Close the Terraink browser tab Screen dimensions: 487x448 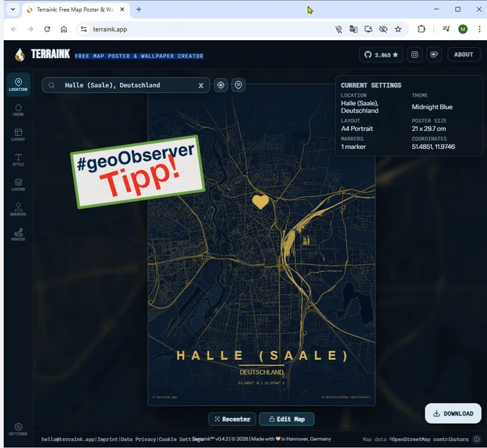[122, 9]
